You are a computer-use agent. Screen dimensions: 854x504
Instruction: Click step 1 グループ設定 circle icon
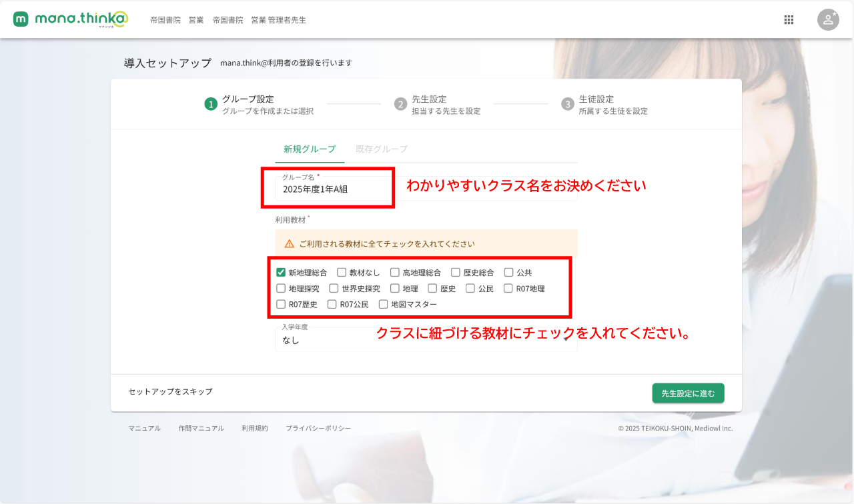(x=211, y=104)
